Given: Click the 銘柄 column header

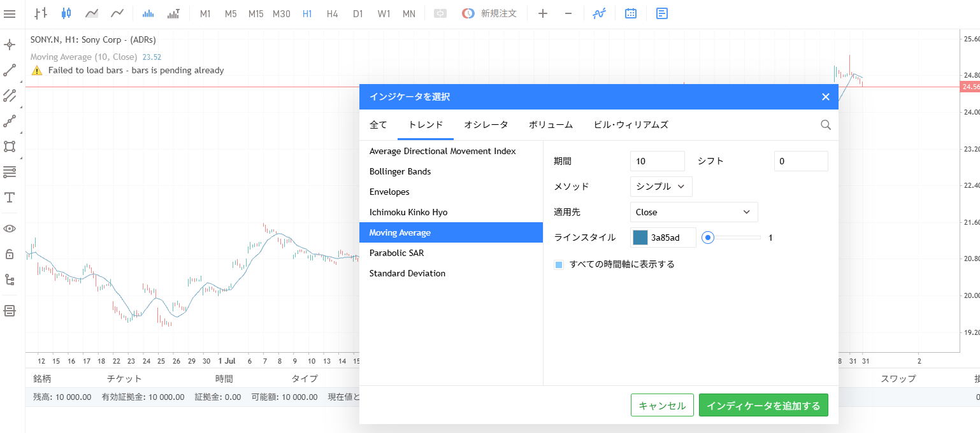Looking at the screenshot, I should [x=42, y=378].
